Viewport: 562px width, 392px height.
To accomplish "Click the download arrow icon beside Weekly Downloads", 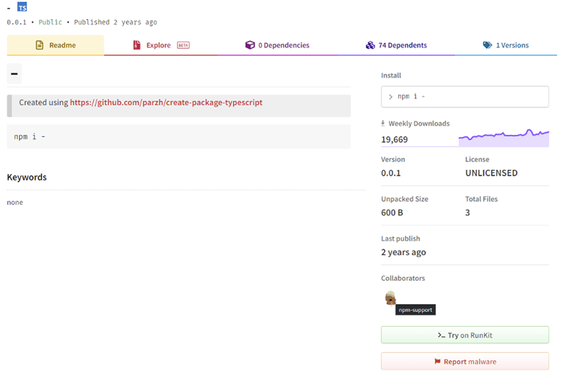I will tap(383, 123).
